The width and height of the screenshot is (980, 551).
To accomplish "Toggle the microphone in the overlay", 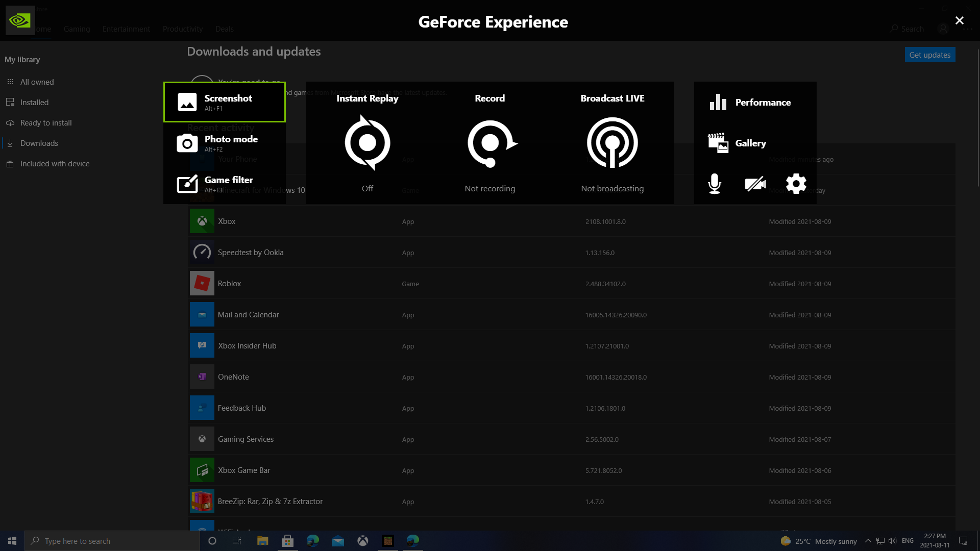I will click(715, 184).
